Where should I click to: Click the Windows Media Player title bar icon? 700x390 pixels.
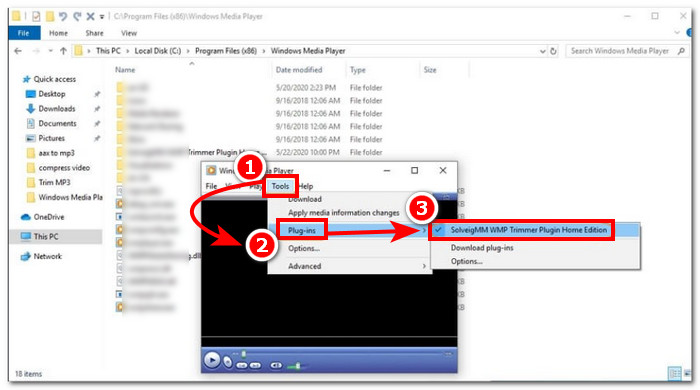(x=211, y=170)
